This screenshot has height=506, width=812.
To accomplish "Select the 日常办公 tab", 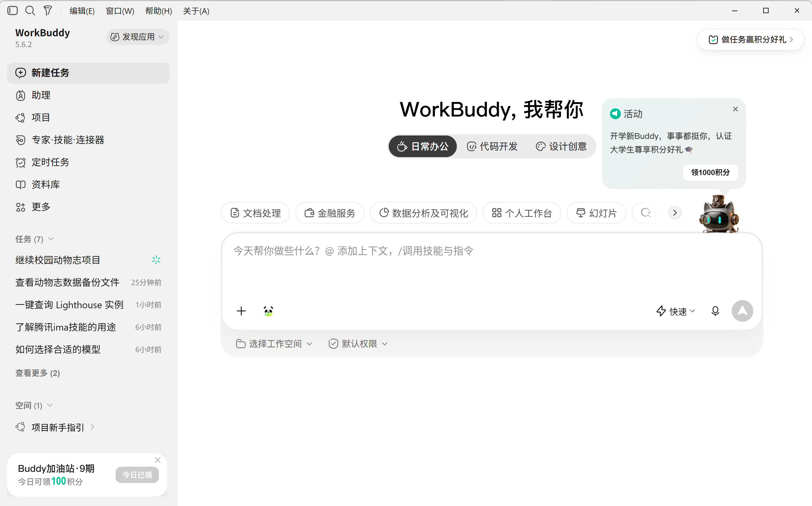I will pos(423,146).
